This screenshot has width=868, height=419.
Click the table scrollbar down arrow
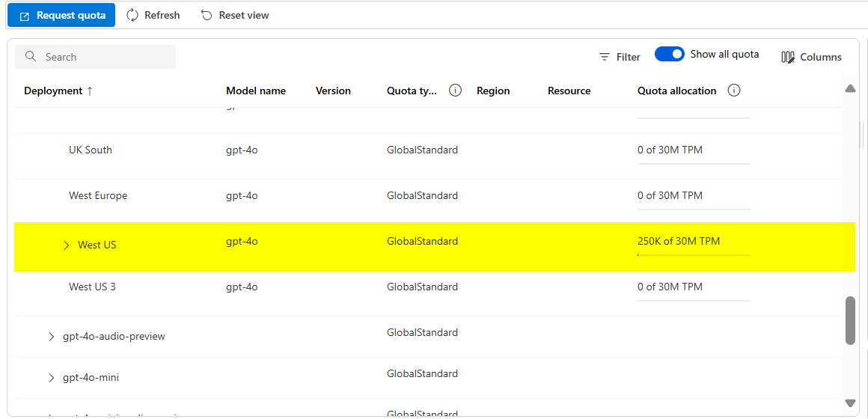pyautogui.click(x=850, y=403)
